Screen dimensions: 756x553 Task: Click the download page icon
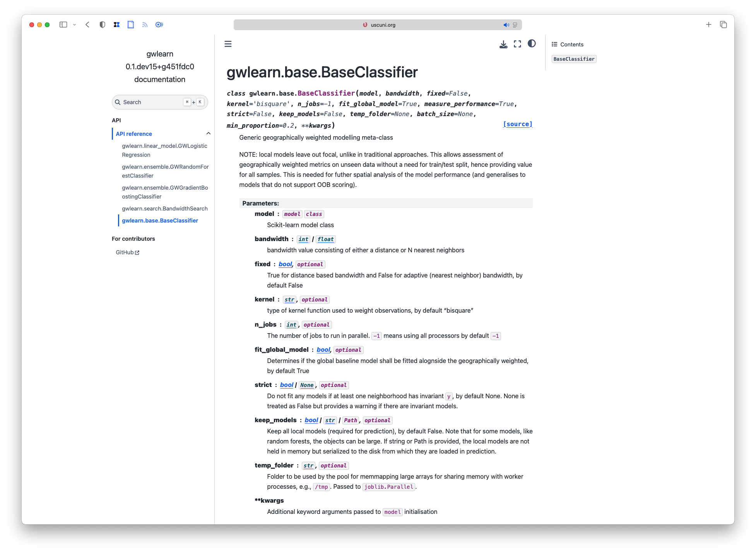503,44
